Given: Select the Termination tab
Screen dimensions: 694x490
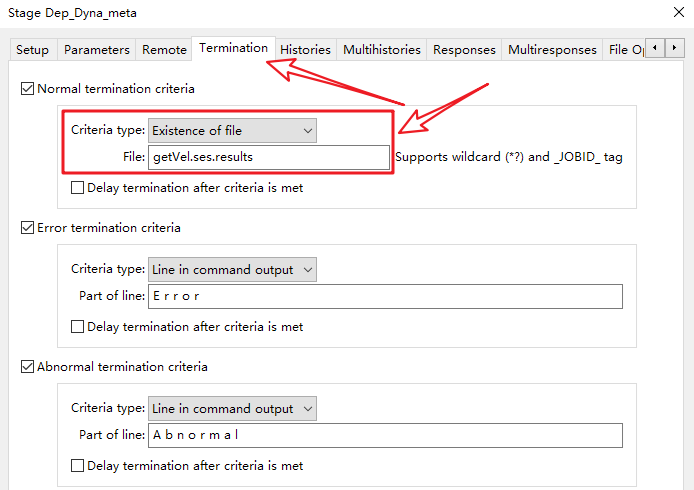Looking at the screenshot, I should coord(233,48).
